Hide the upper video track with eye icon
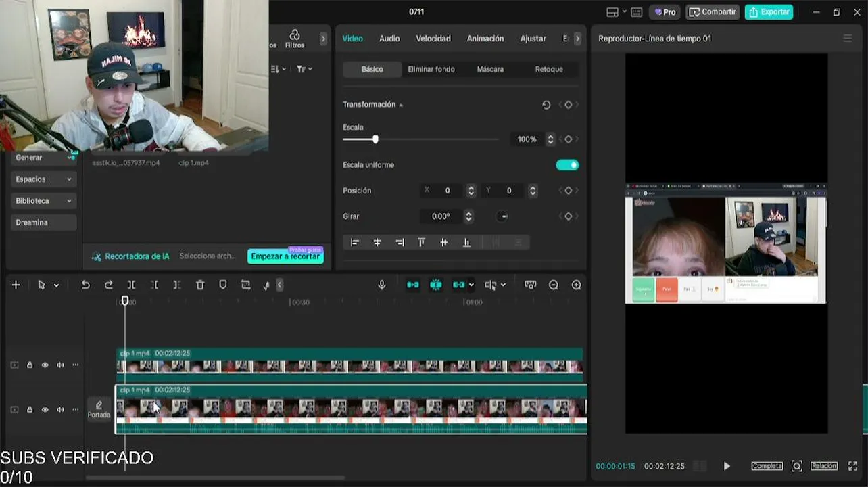Viewport: 868px width, 487px height. [45, 365]
